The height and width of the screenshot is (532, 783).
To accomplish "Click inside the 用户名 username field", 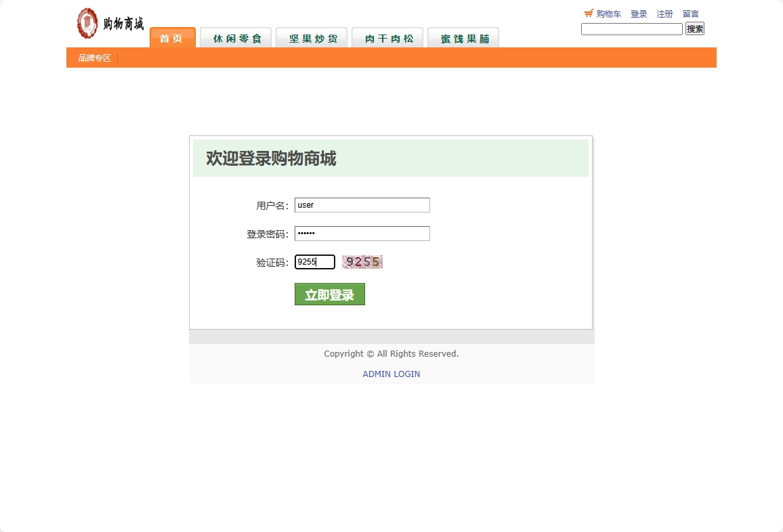I will [x=362, y=204].
